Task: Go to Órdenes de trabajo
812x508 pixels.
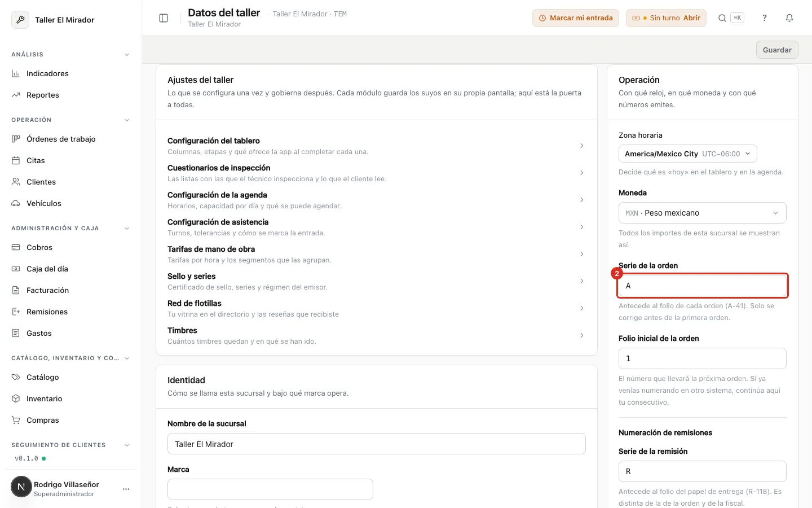Action: 70,139
